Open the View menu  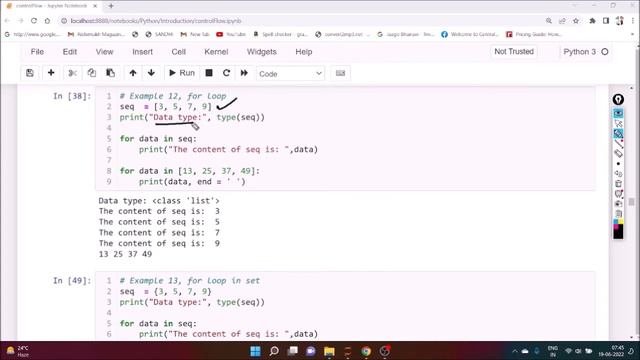(x=104, y=52)
